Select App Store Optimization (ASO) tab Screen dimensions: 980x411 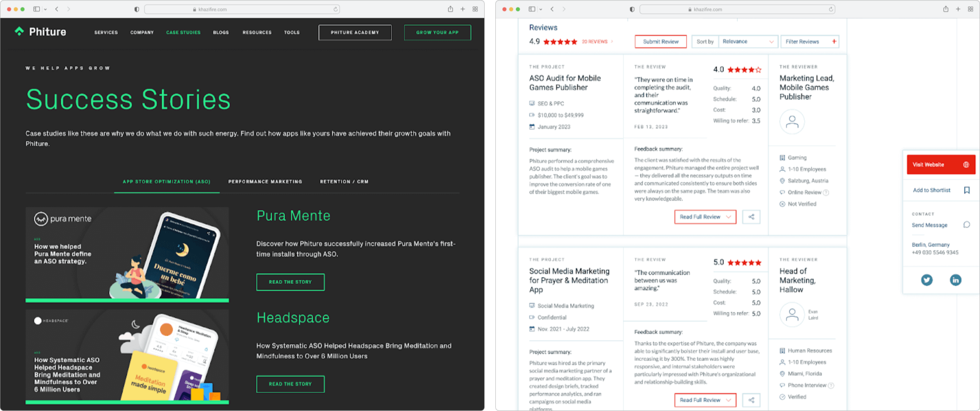tap(167, 182)
